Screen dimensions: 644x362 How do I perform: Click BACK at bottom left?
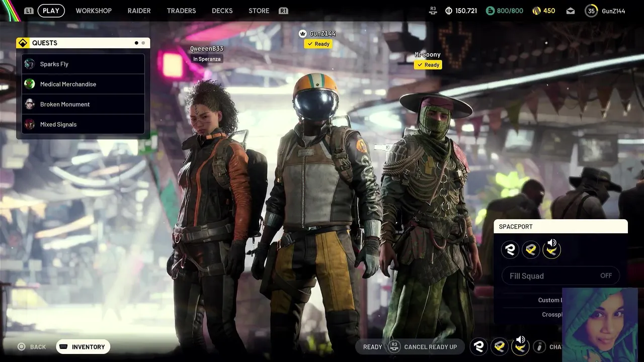[x=38, y=347]
